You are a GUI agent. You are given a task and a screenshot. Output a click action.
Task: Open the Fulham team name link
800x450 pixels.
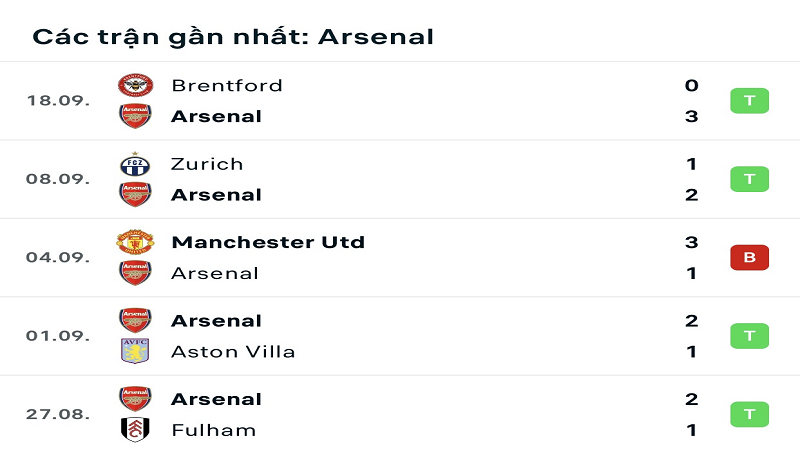point(213,430)
